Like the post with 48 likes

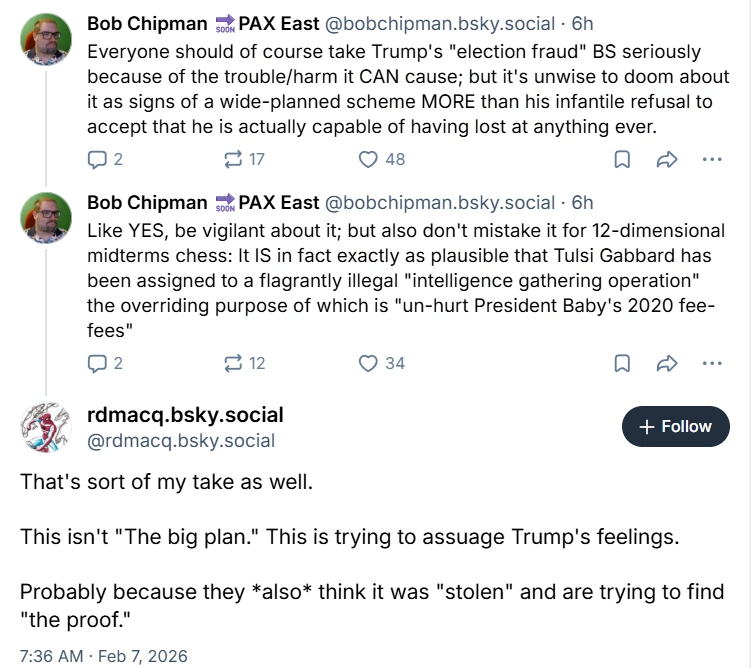click(382, 159)
